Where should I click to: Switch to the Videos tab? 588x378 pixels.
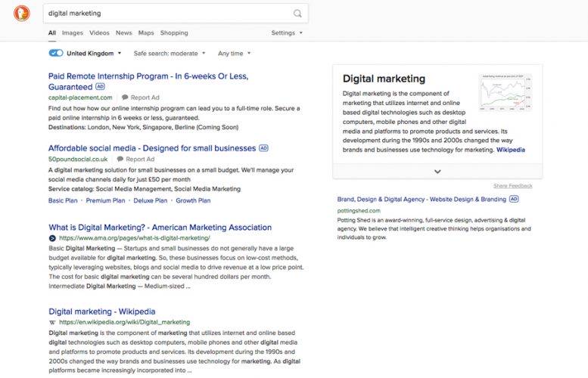coord(99,33)
